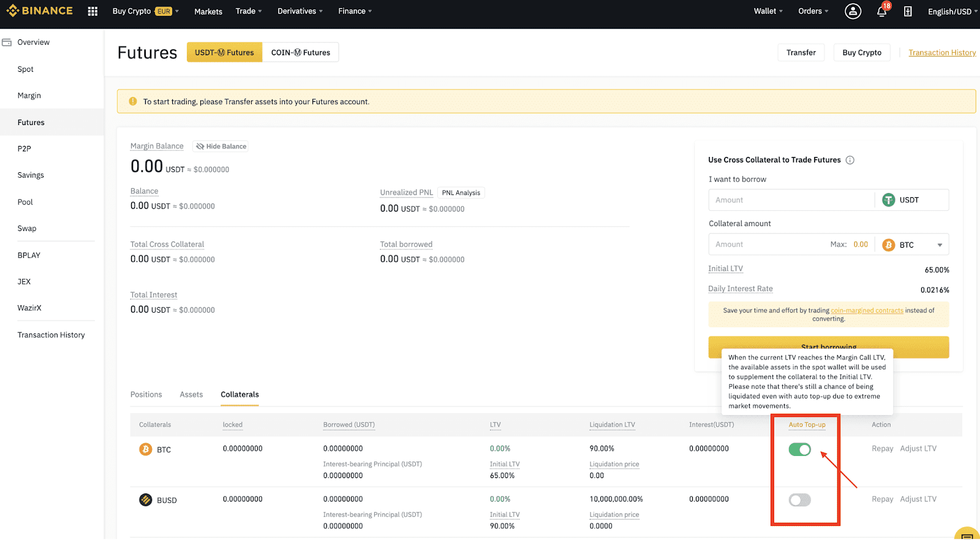Enable Auto Top-up for BUSD

pyautogui.click(x=799, y=500)
